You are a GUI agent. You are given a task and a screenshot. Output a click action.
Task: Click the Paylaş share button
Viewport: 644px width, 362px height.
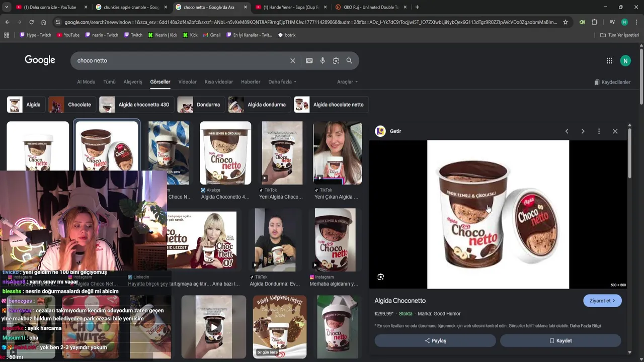pyautogui.click(x=435, y=340)
